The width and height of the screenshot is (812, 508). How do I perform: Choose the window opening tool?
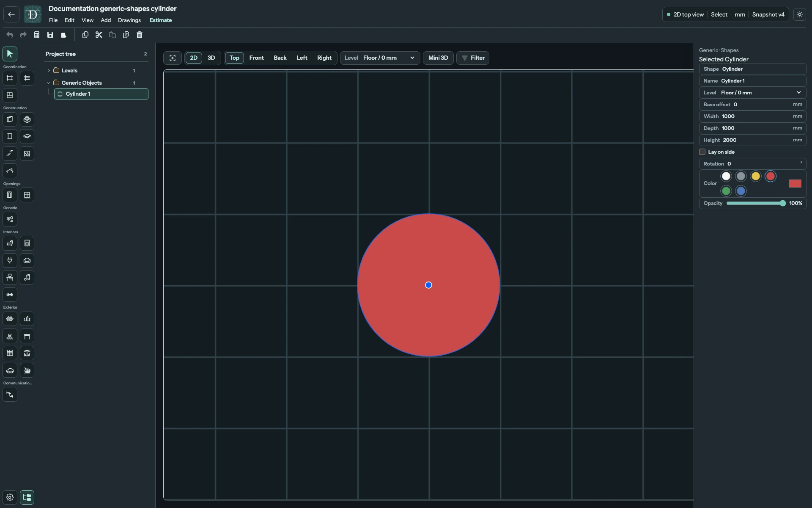(x=27, y=195)
